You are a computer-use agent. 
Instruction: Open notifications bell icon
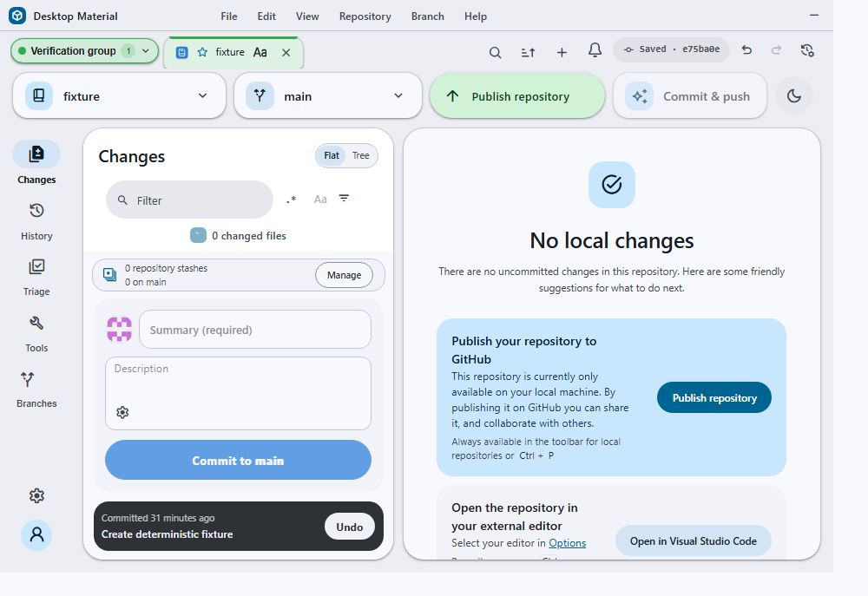[x=595, y=51]
